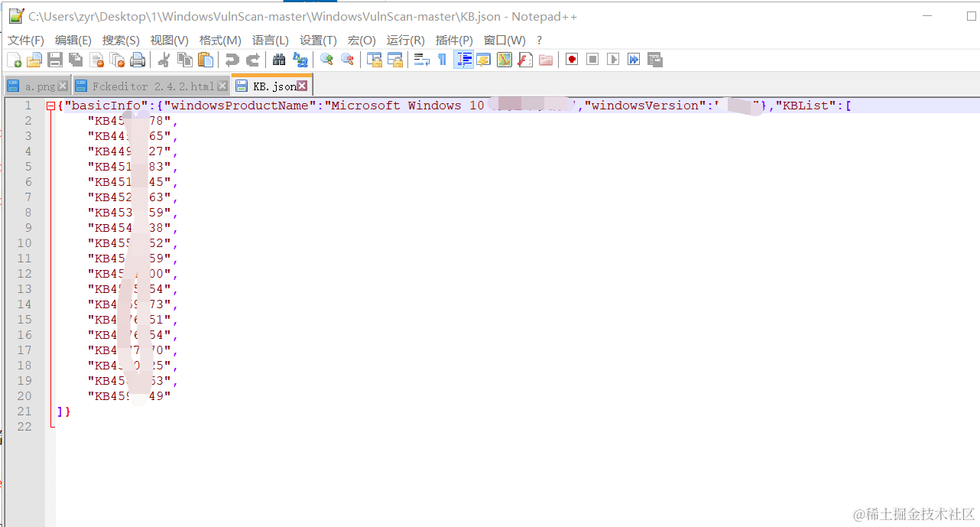The width and height of the screenshot is (980, 527).
Task: Click the Save All toolbar icon
Action: click(76, 60)
